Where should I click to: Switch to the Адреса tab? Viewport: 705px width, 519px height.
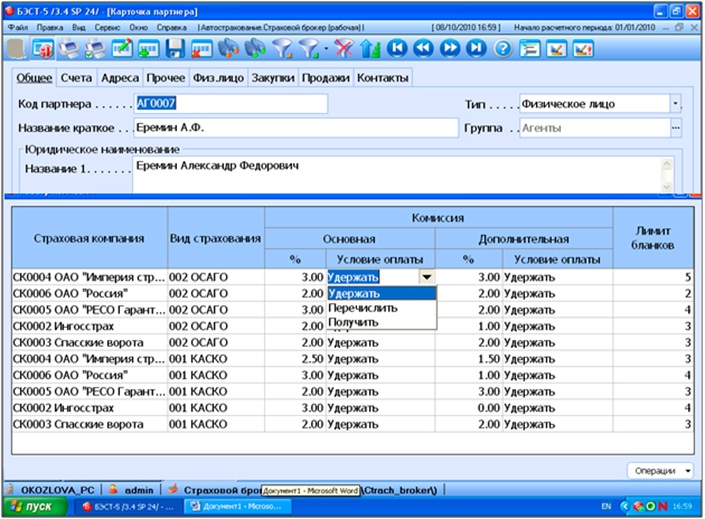[x=120, y=78]
